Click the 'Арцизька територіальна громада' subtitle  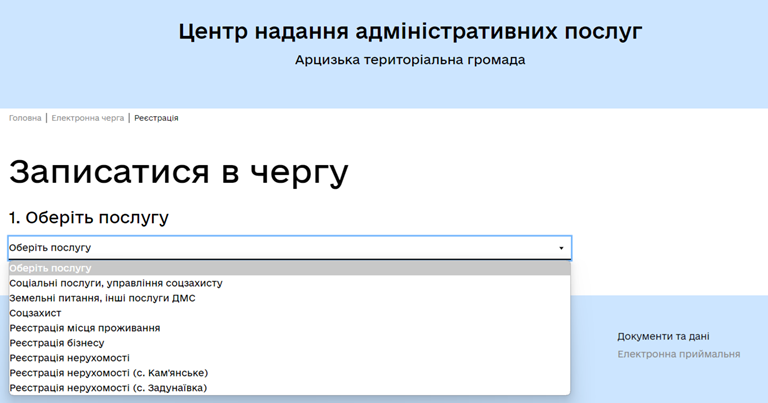410,60
